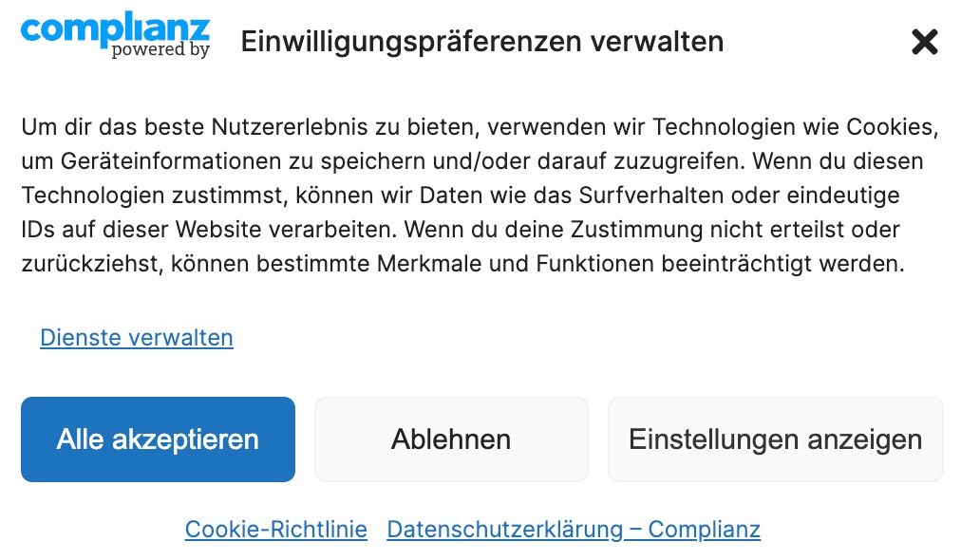Click the 'powered by' text under the logo
The height and width of the screenshot is (560, 961).
[160, 49]
